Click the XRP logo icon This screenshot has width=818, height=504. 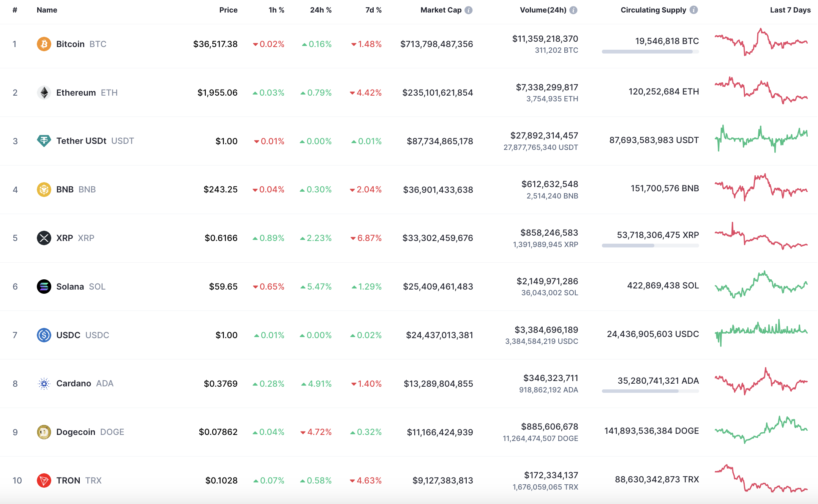tap(44, 238)
